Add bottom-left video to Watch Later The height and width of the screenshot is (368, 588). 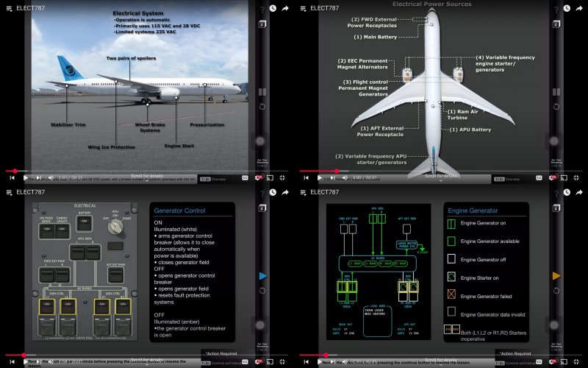click(272, 192)
